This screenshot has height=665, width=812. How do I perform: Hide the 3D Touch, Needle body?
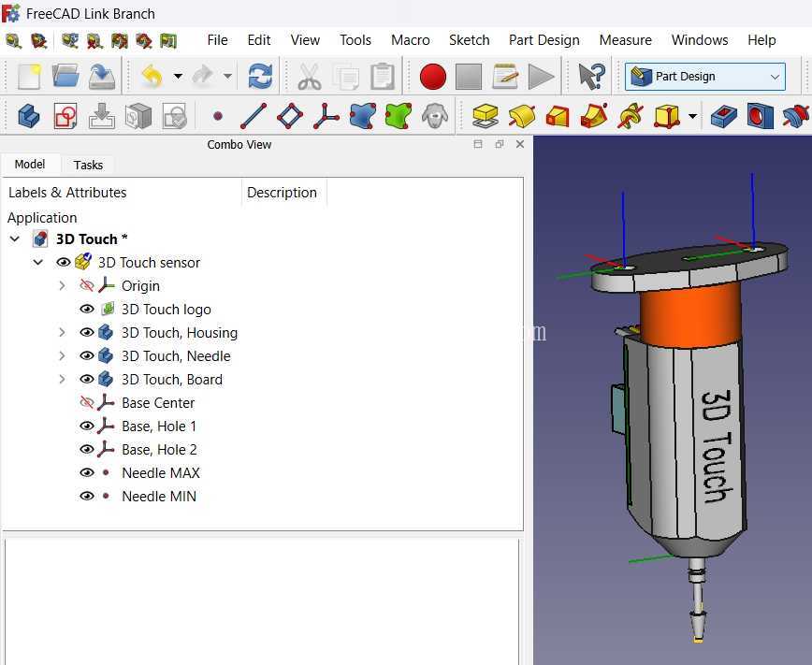pos(86,355)
